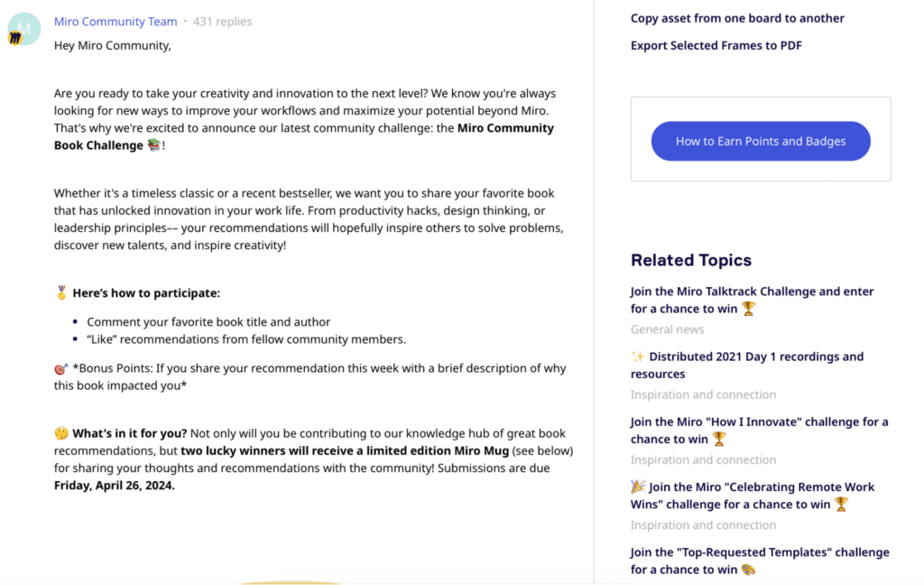This screenshot has height=585, width=924.
Task: Click the trophy icon on Talktrack Challenge
Action: [748, 309]
